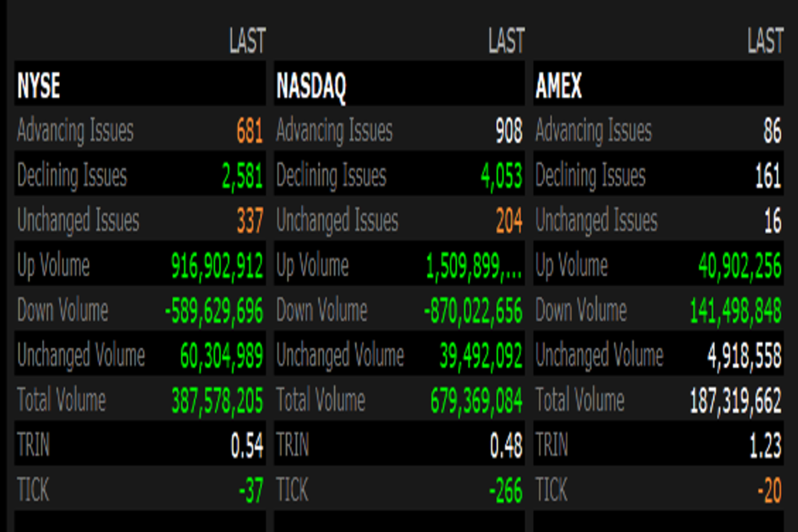Select AMEX Unchanged Volume value 4,918,558
Image resolution: width=798 pixels, height=532 pixels.
744,356
